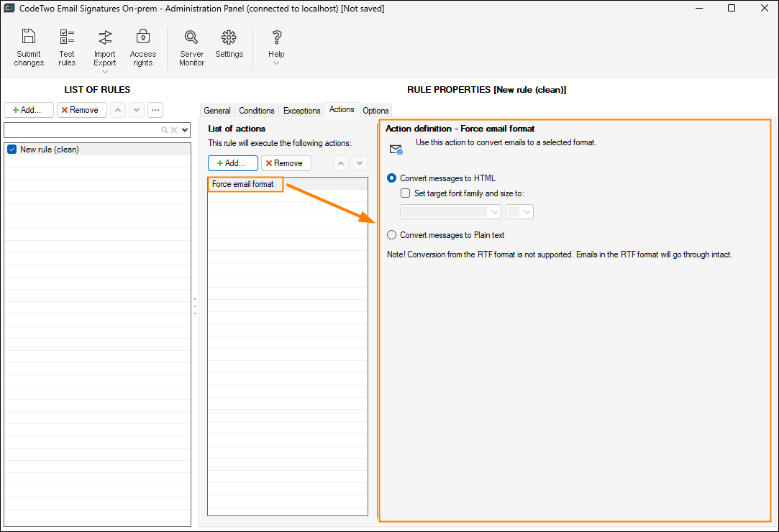This screenshot has width=779, height=532.
Task: Enable Set target font family and size
Action: point(406,193)
